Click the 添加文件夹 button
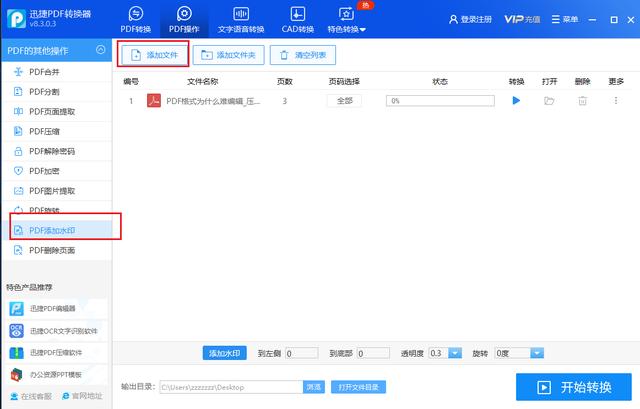 [229, 55]
